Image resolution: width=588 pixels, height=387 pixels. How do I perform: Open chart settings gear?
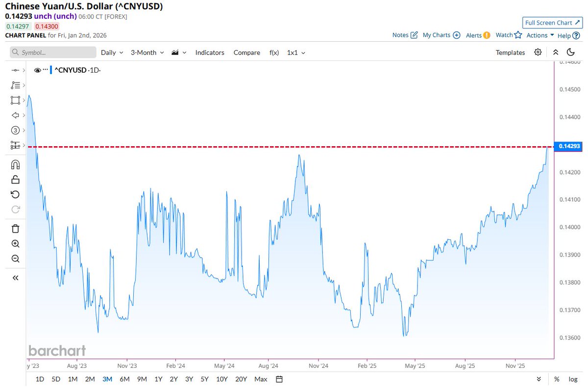pos(538,52)
